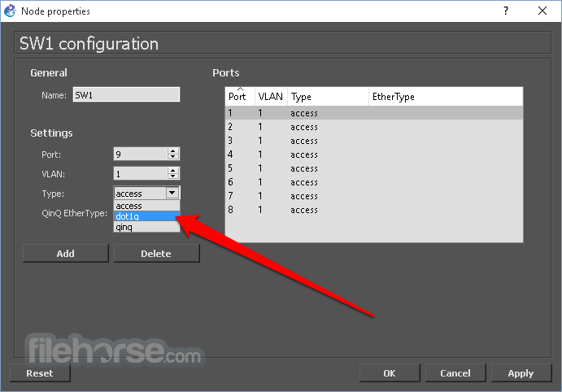The height and width of the screenshot is (392, 562).
Task: Select port 4 row in Ports table
Action: click(374, 155)
